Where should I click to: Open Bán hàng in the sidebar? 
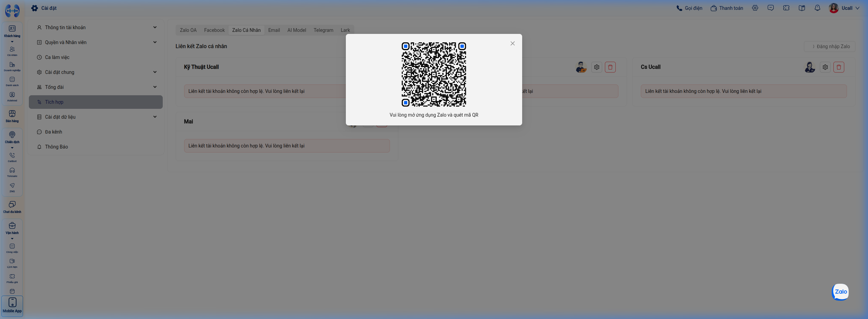point(12,116)
